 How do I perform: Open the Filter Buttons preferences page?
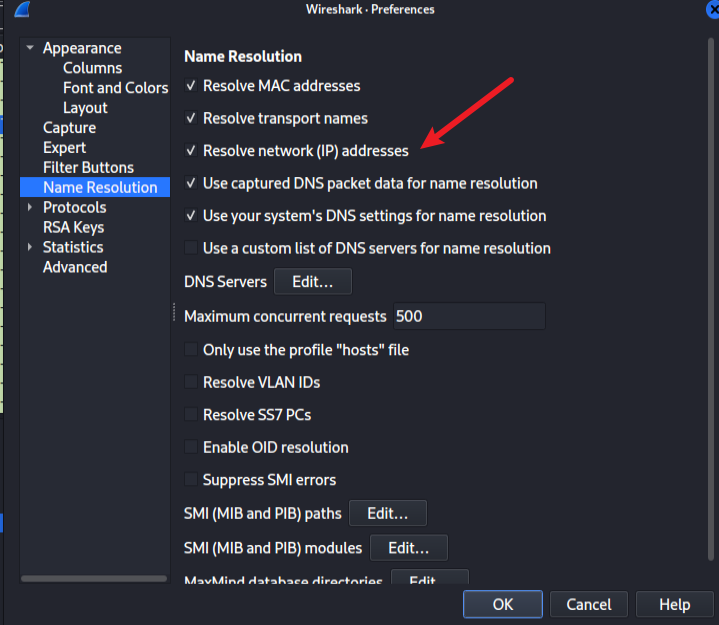coord(88,167)
